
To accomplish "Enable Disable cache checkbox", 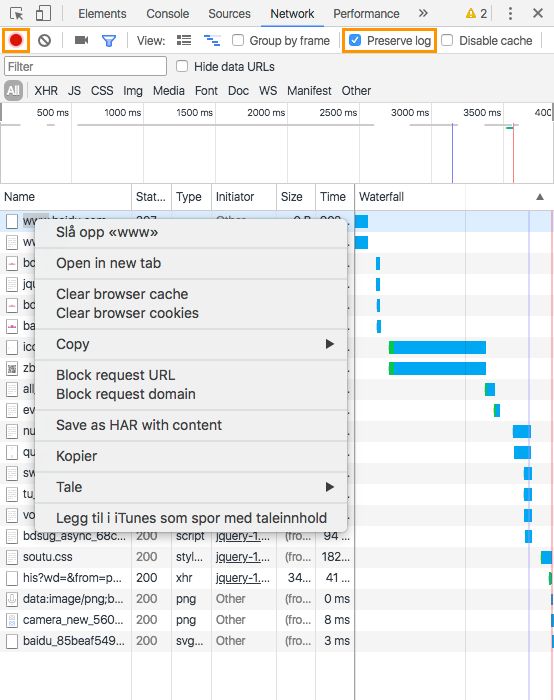I will 447,41.
